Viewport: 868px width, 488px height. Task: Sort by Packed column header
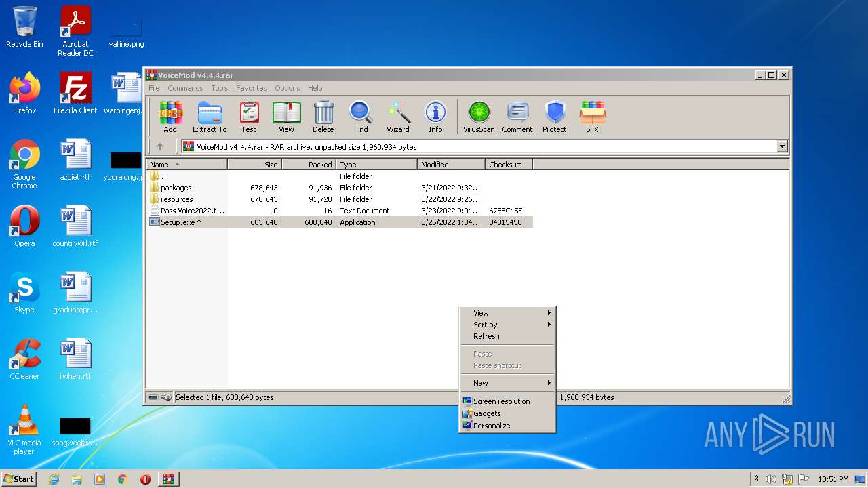click(309, 164)
